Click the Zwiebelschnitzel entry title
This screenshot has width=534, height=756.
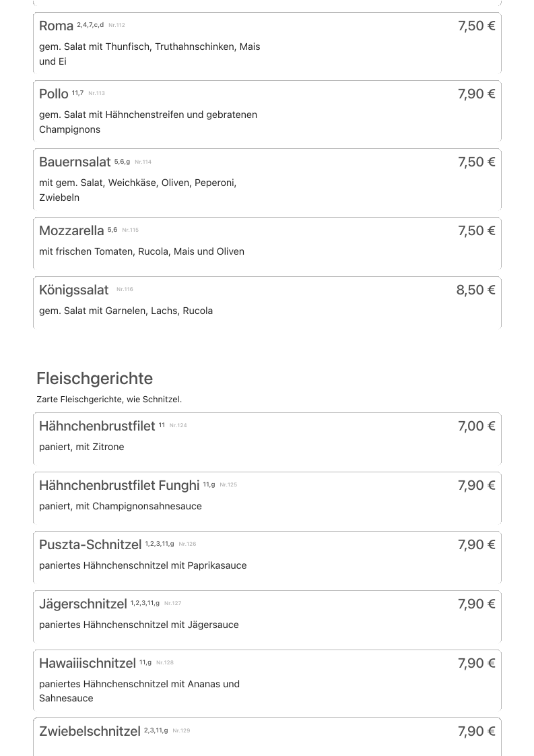(90, 732)
